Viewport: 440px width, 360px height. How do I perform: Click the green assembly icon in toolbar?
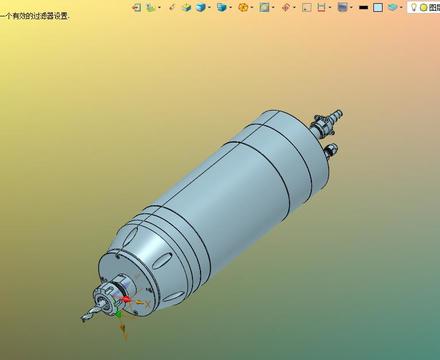[x=151, y=7]
